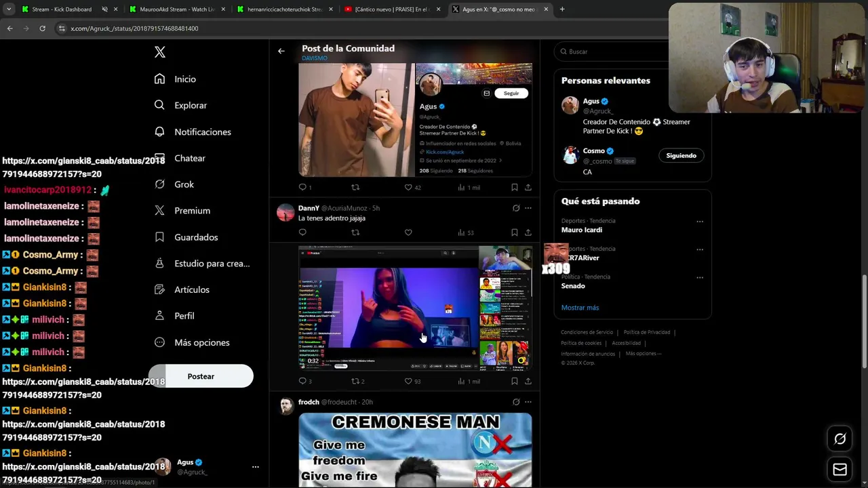The height and width of the screenshot is (488, 868).
Task: Like DannY's La tenes adentro post
Action: [408, 232]
